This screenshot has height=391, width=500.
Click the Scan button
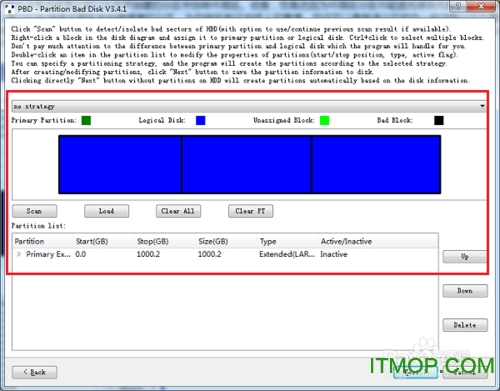point(35,211)
